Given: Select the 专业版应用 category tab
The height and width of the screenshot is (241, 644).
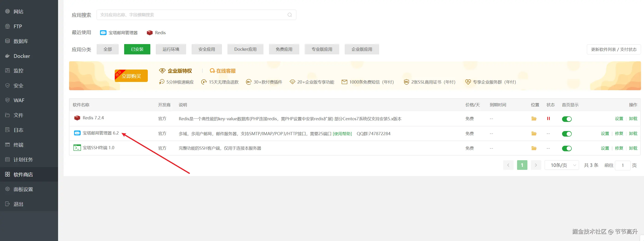Looking at the screenshot, I should [322, 49].
